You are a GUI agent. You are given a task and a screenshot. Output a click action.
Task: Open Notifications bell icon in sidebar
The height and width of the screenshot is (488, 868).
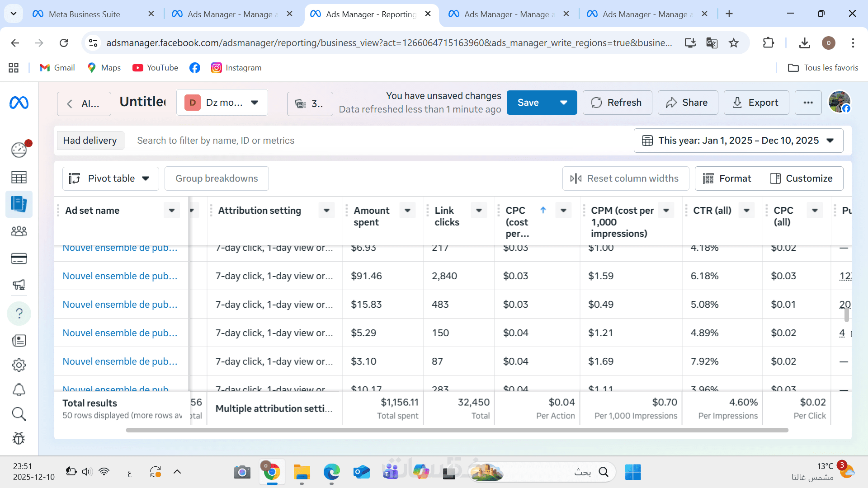(x=19, y=389)
